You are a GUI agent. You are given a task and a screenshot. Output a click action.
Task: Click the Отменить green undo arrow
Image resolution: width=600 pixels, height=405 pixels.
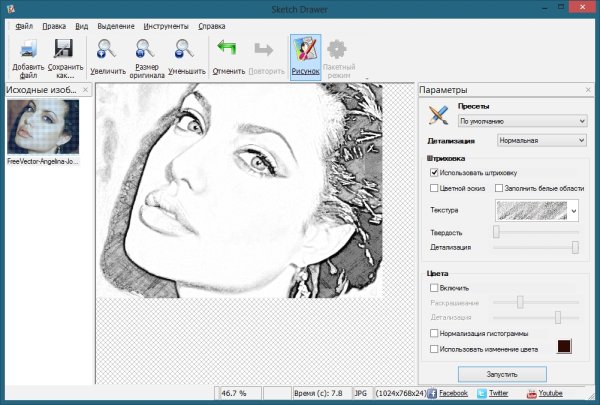pos(229,50)
